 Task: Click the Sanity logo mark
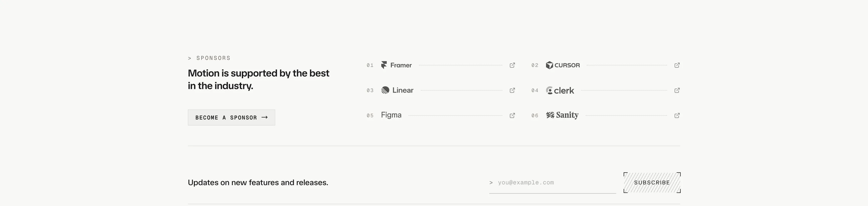coord(550,115)
